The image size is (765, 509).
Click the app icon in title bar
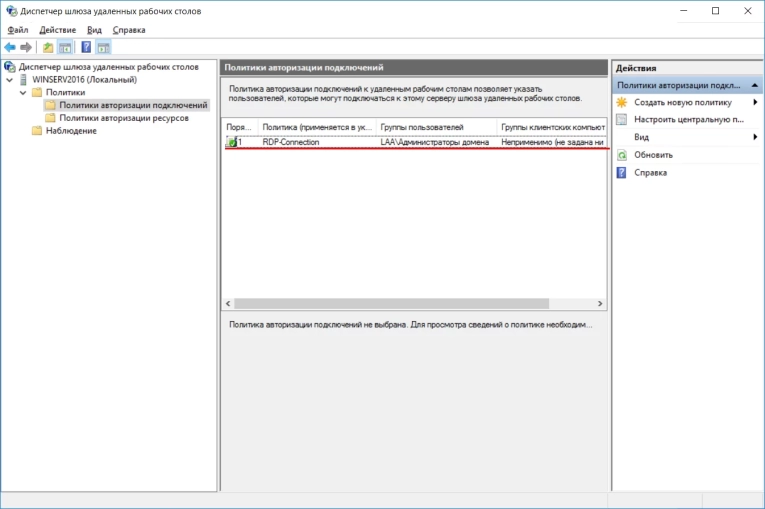pyautogui.click(x=11, y=11)
